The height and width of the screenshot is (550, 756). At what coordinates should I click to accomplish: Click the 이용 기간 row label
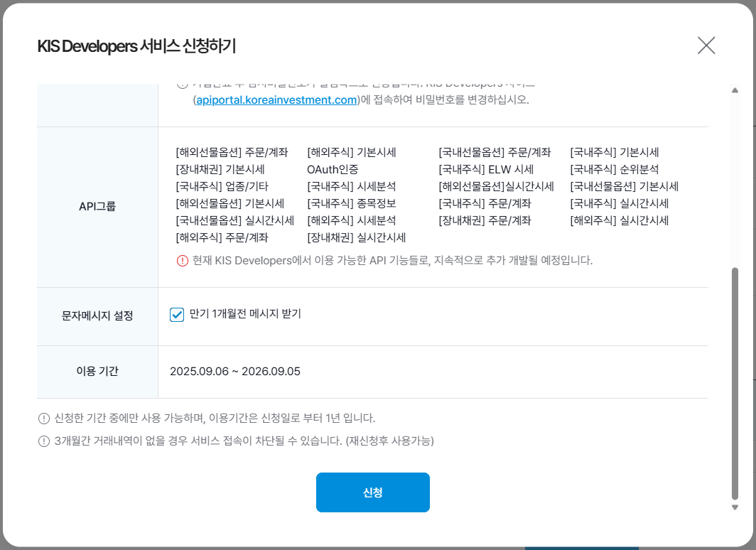[x=97, y=371]
